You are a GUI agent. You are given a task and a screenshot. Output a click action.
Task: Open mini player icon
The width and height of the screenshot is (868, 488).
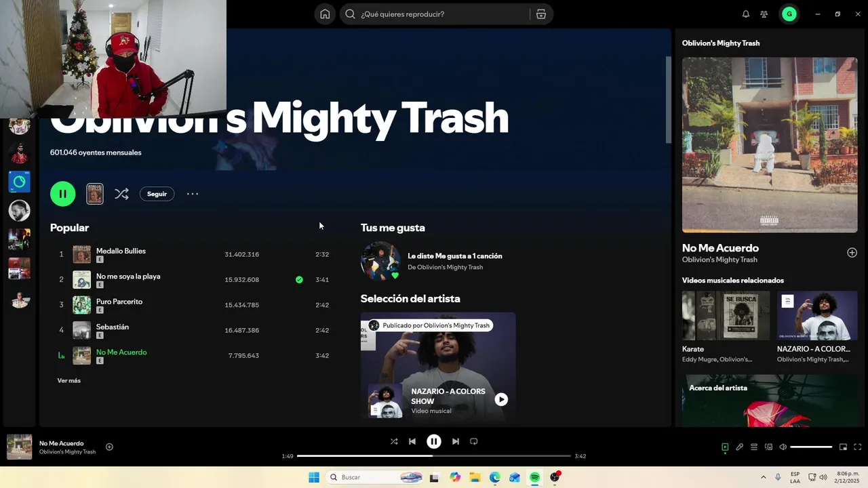(x=843, y=447)
